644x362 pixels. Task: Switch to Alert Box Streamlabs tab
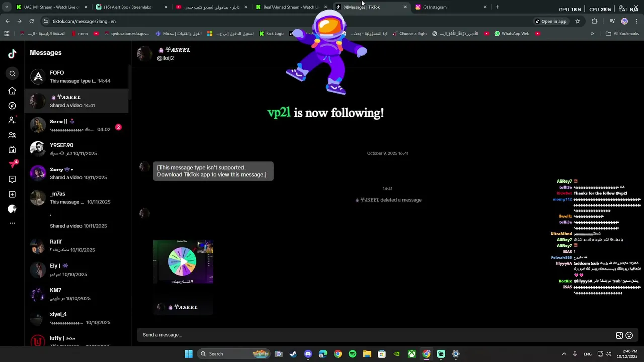[131, 7]
